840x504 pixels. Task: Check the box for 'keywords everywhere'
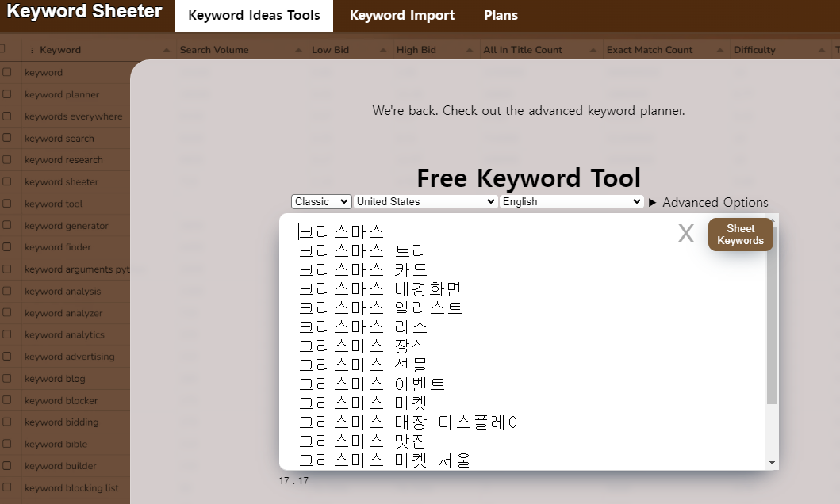(6, 116)
